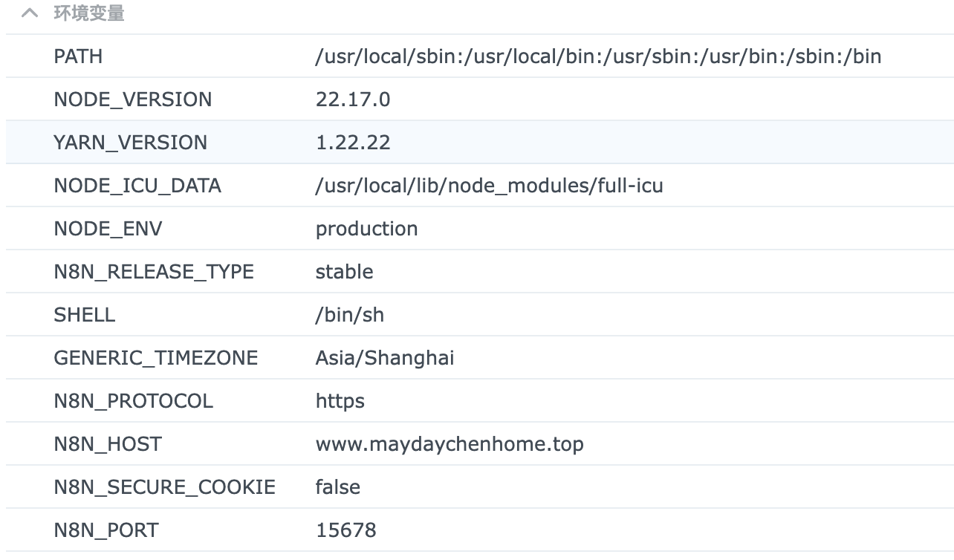Select the GENERIC_TIMEZONE variable name
Image resolution: width=954 pixels, height=560 pixels.
(155, 358)
